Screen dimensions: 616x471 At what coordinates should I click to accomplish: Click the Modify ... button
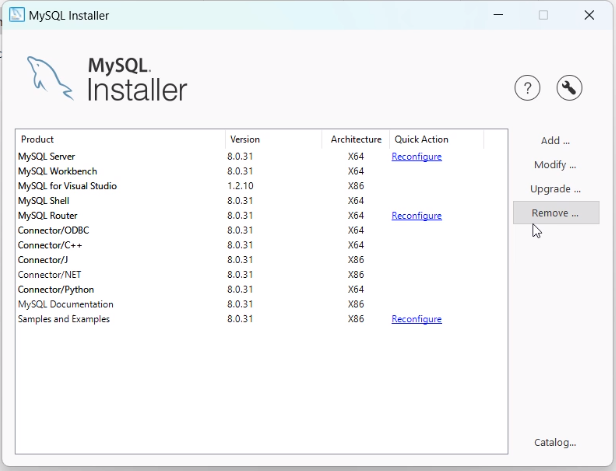tap(556, 165)
